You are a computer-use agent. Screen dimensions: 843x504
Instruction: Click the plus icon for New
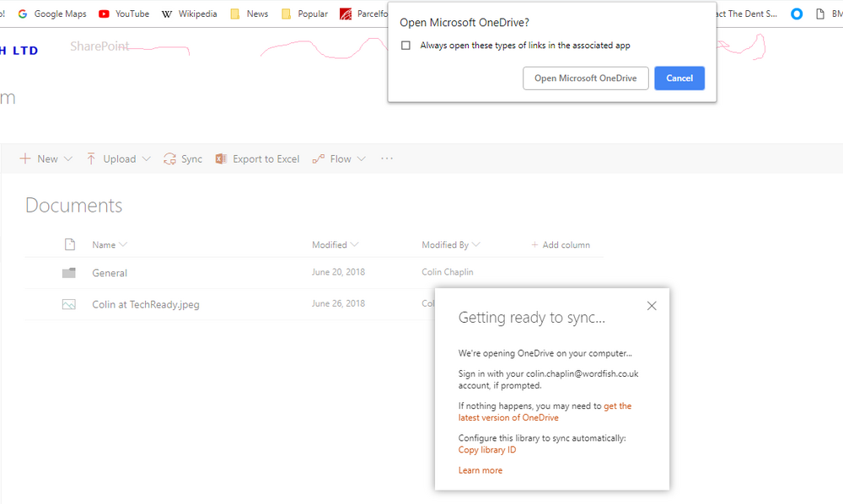point(25,158)
